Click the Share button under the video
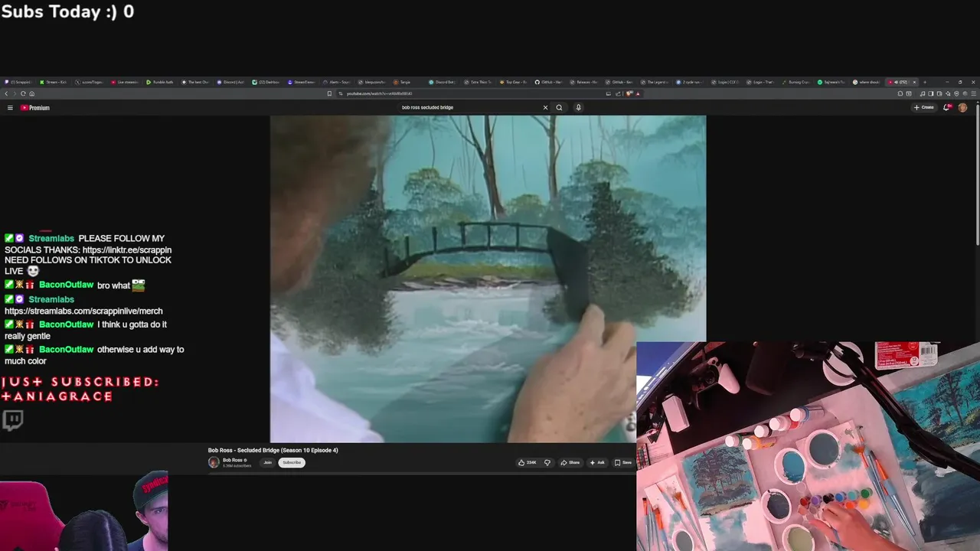The image size is (980, 551). tap(570, 462)
